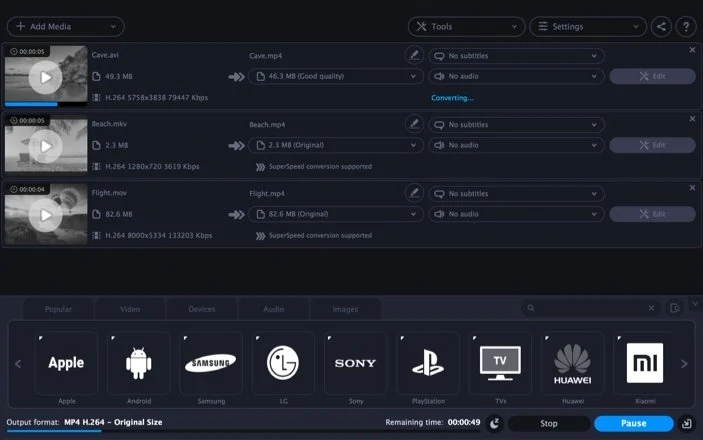Click the format search field
Image resolution: width=703 pixels, height=440 pixels.
590,309
